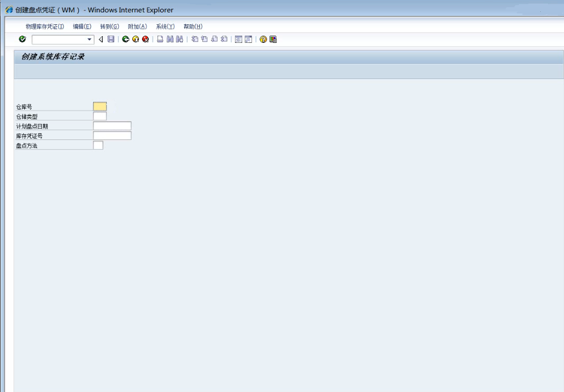The width and height of the screenshot is (564, 392).
Task: Focus the 计划盘点日期 input field
Action: tap(112, 126)
